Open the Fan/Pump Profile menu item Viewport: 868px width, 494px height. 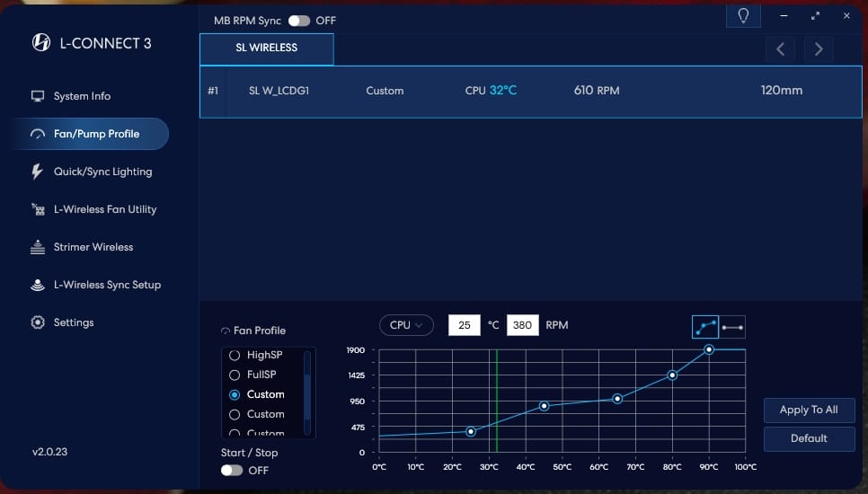96,134
